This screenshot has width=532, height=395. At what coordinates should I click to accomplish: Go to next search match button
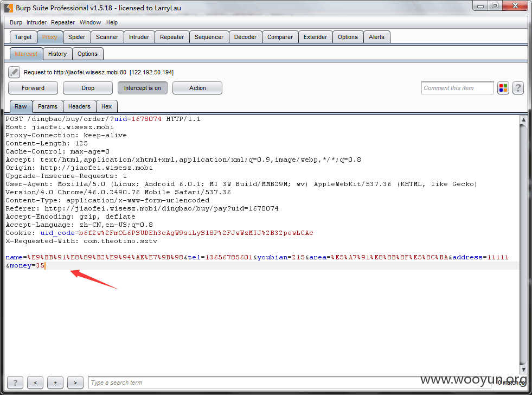click(75, 383)
